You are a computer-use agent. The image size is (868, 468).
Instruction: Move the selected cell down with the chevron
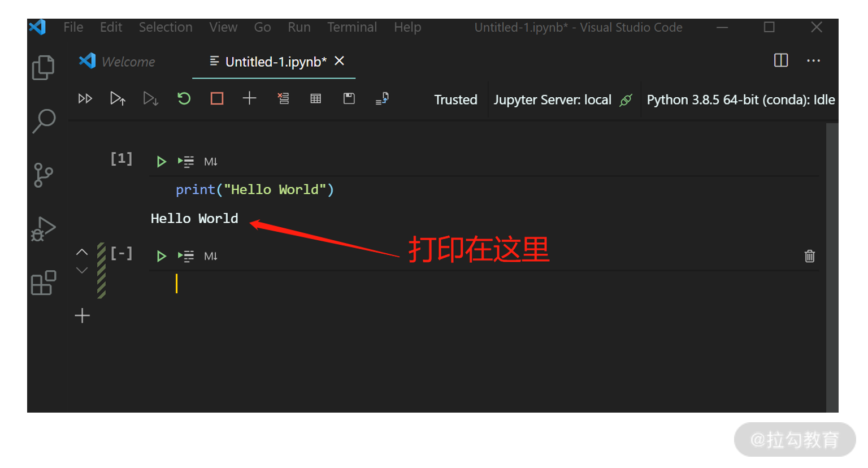(82, 270)
